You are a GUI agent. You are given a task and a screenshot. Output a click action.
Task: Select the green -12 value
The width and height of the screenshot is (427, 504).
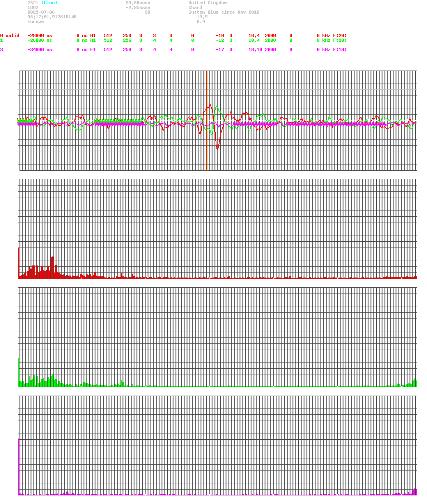coord(220,40)
